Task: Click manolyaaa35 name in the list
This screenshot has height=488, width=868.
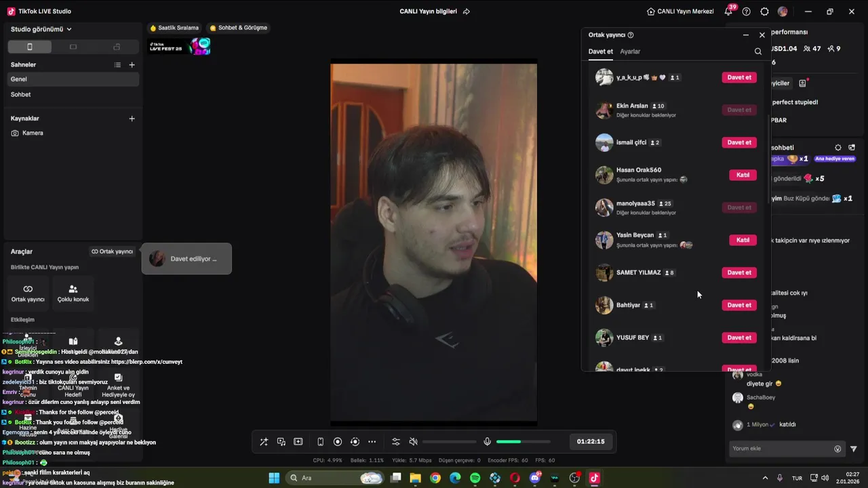Action: click(635, 203)
